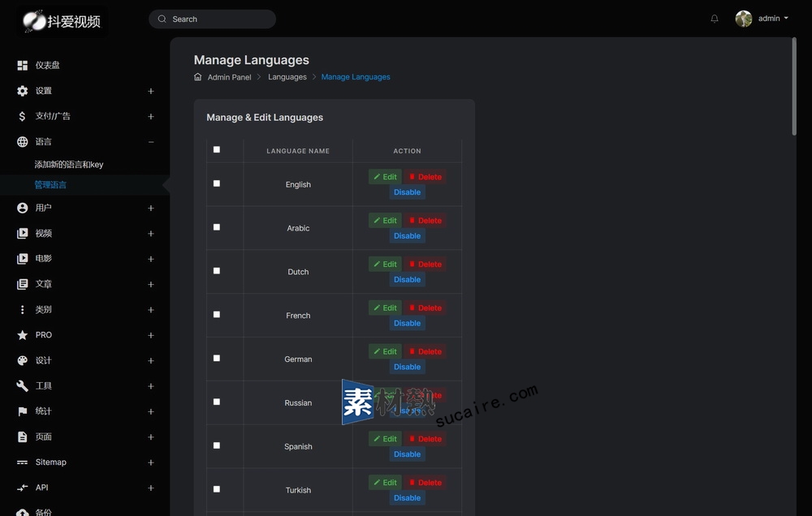Open the 统计 menu item

(44, 411)
